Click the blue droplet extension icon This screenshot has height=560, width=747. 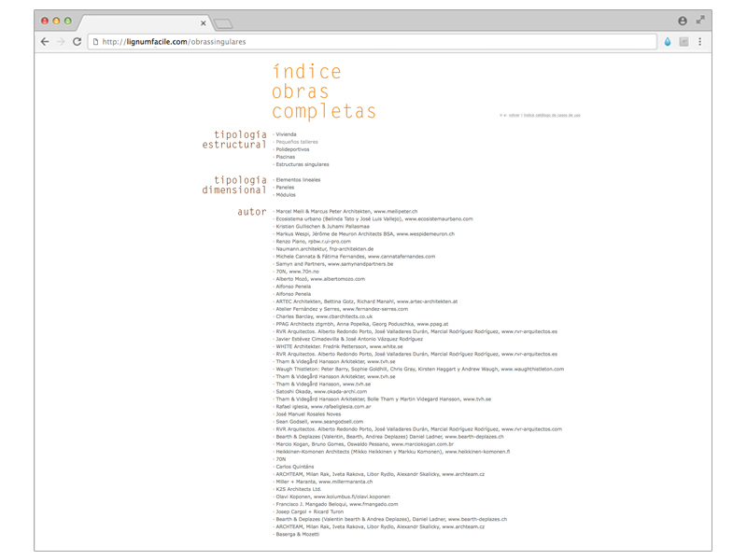[668, 42]
